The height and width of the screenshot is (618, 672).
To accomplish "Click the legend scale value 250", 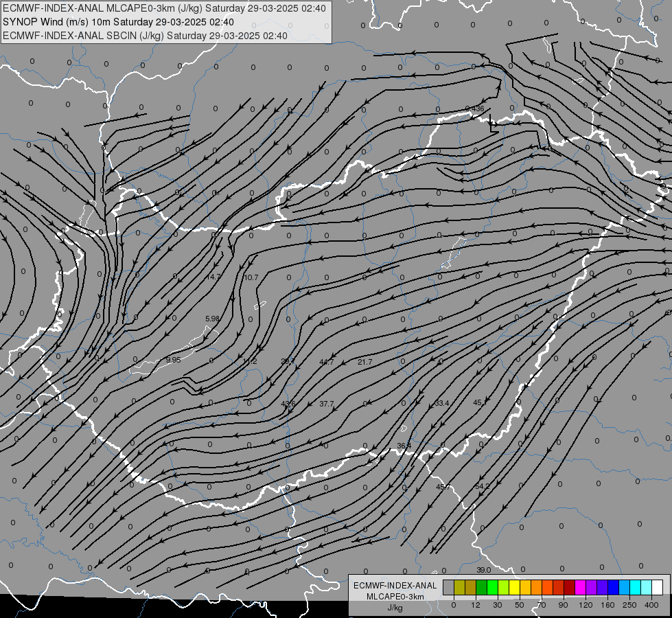I will [x=629, y=605].
